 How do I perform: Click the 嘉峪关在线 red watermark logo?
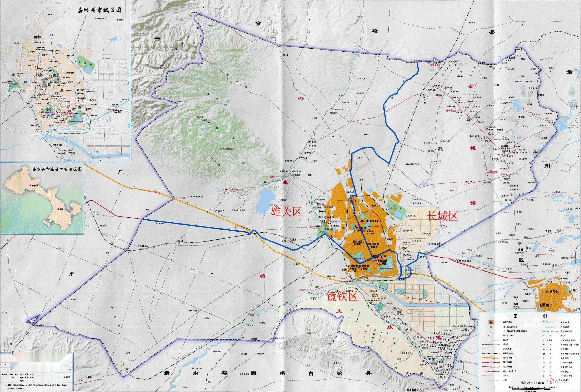[x=552, y=381]
